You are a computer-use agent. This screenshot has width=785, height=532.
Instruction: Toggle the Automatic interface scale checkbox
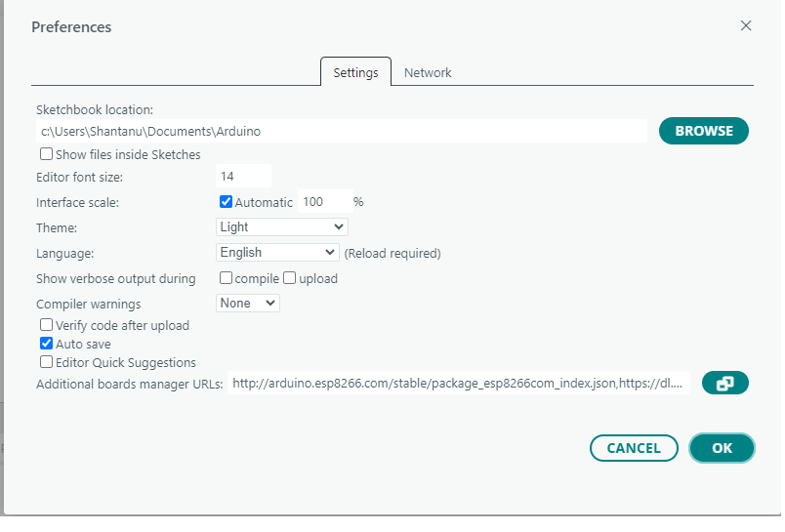(x=226, y=201)
